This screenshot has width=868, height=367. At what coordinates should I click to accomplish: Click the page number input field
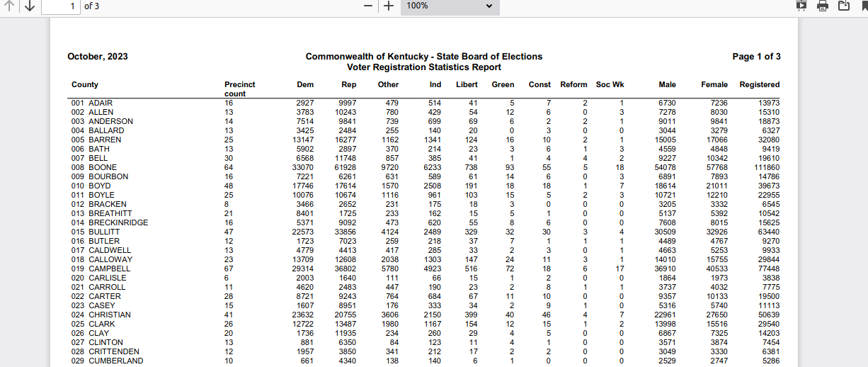coord(61,6)
